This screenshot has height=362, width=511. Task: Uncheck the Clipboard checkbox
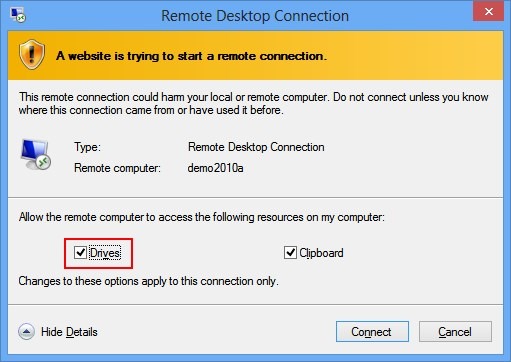290,253
